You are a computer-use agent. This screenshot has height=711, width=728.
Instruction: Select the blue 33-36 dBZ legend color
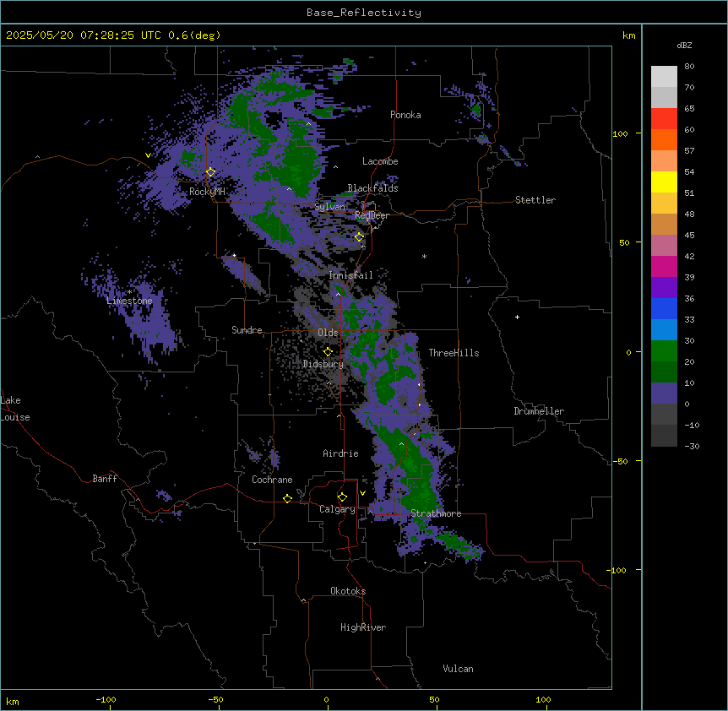tap(664, 308)
